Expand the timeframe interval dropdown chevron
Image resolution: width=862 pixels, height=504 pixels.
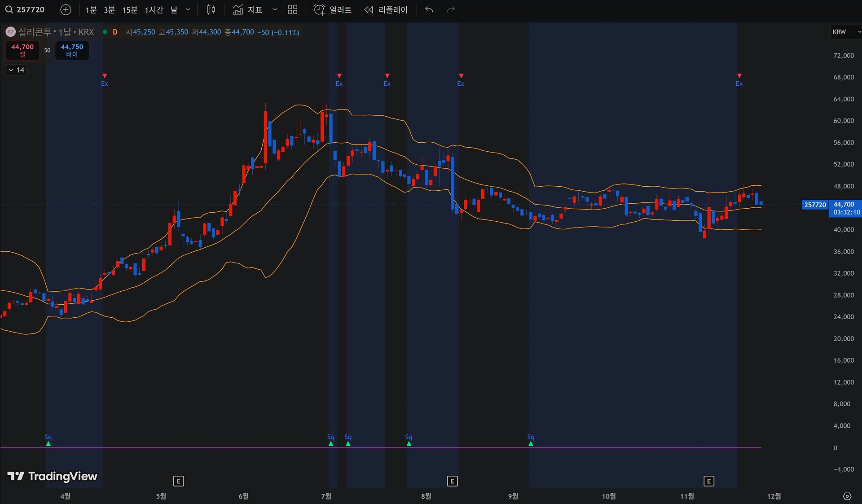click(188, 9)
